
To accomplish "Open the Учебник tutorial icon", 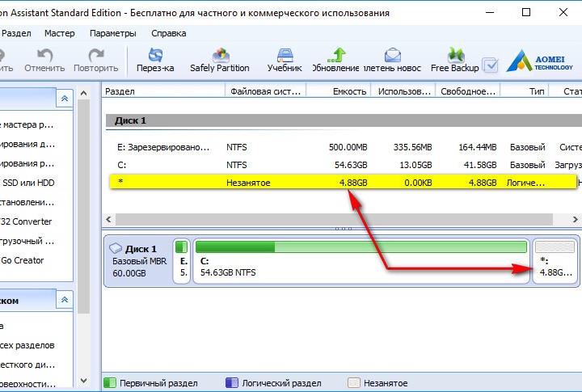I will tap(285, 55).
